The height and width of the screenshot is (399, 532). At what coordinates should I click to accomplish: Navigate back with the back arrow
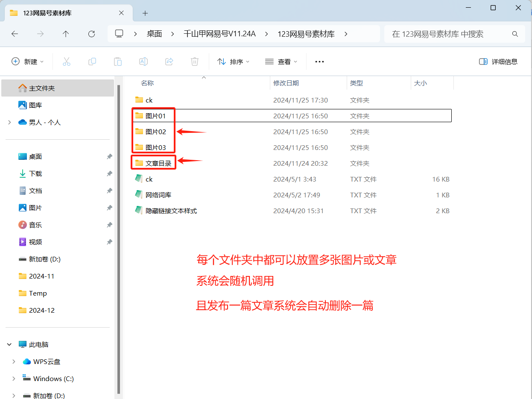[x=15, y=34]
